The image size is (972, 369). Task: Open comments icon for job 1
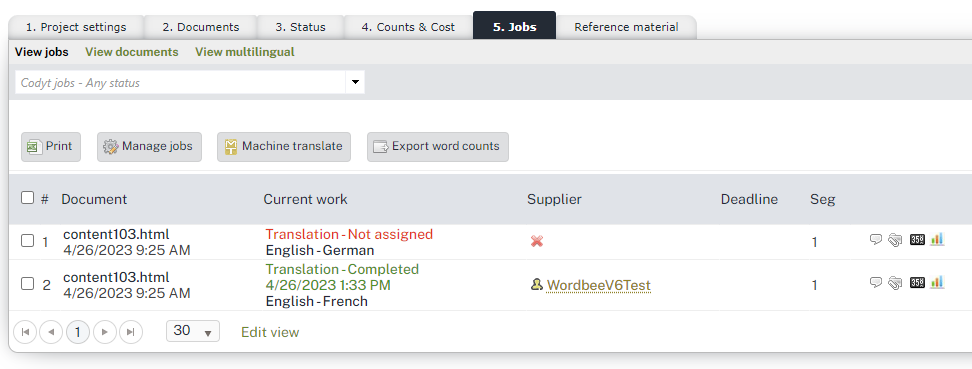tap(876, 239)
